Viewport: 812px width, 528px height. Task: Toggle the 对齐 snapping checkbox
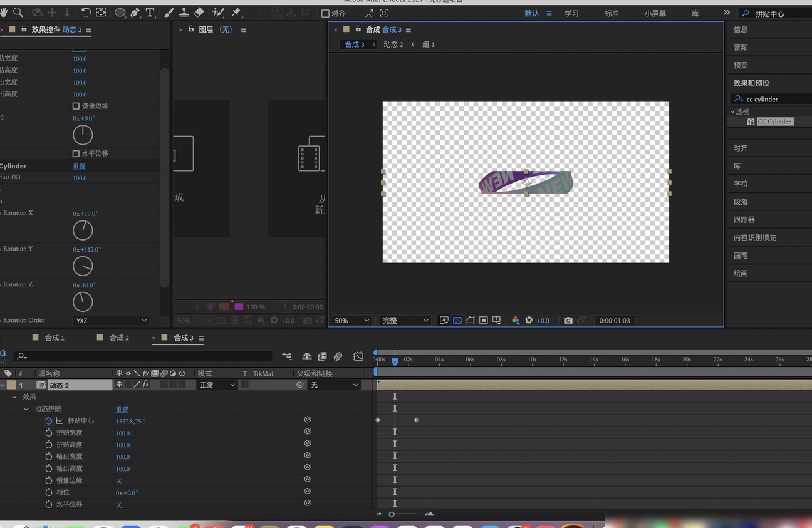click(x=325, y=13)
